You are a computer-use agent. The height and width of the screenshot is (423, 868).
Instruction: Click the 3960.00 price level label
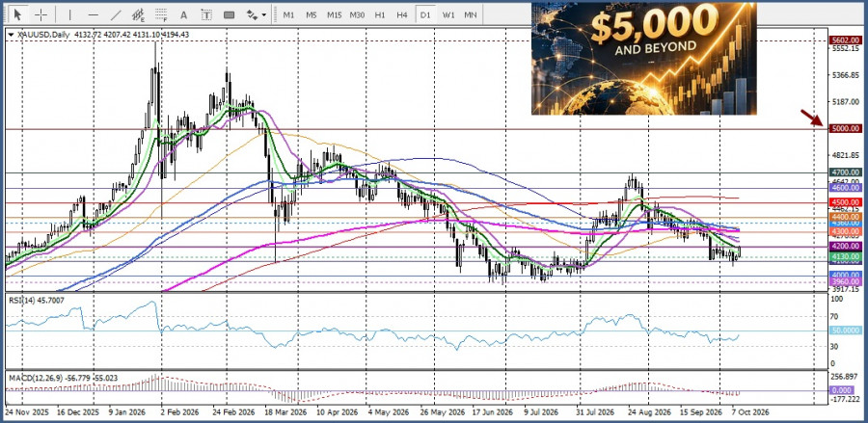point(845,281)
